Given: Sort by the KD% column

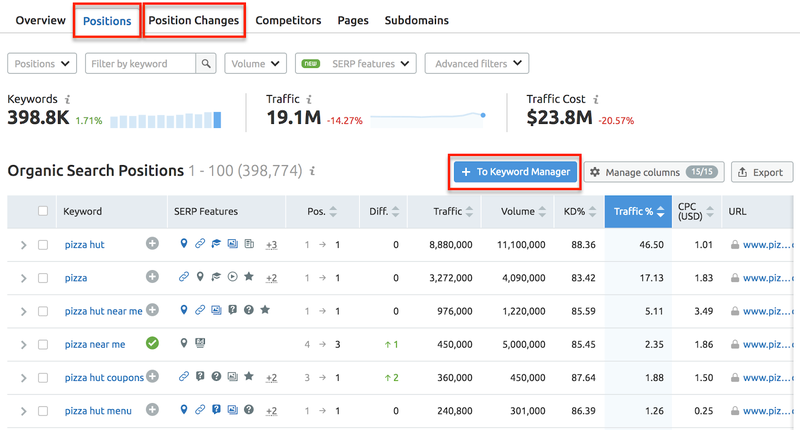Looking at the screenshot, I should (581, 212).
